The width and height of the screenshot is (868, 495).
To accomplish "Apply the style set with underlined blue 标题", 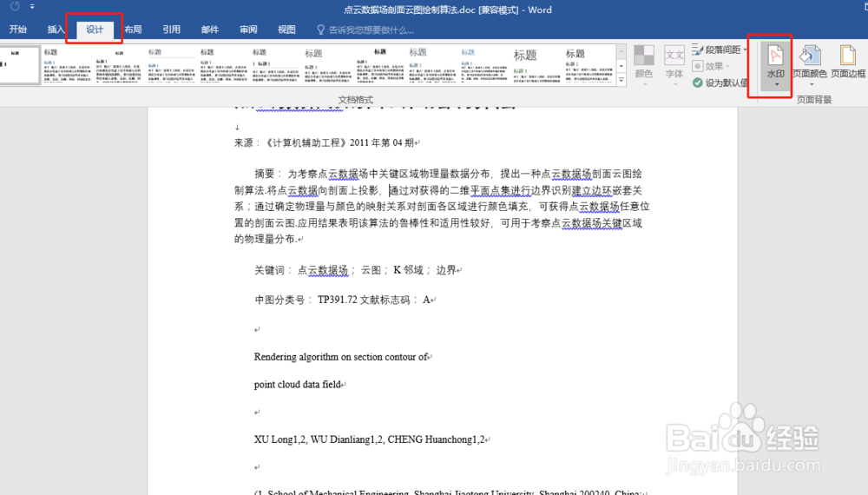I will pyautogui.click(x=172, y=65).
